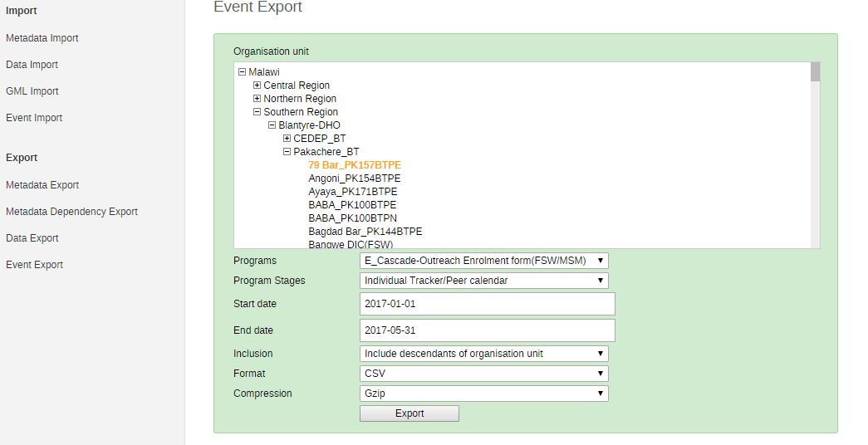Open GML Import in sidebar
Image resolution: width=868 pixels, height=445 pixels.
32,91
